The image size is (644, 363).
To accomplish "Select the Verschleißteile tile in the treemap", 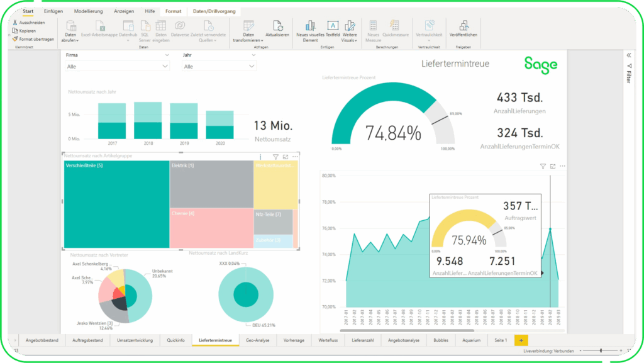I will click(x=116, y=204).
